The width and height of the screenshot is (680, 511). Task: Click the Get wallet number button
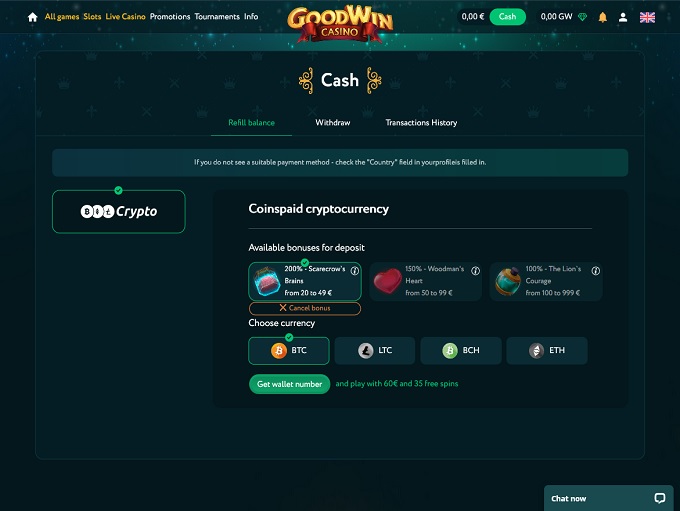pos(289,384)
